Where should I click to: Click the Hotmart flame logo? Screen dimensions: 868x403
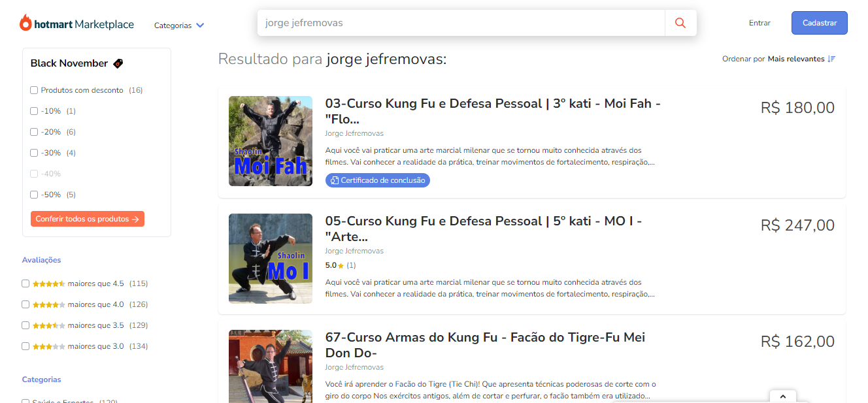click(x=25, y=24)
